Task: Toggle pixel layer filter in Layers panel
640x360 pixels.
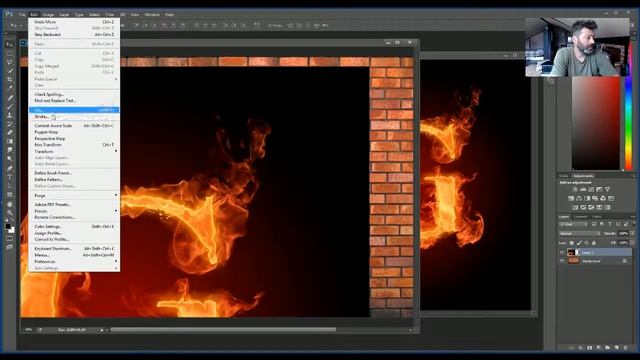Action: 594,224
